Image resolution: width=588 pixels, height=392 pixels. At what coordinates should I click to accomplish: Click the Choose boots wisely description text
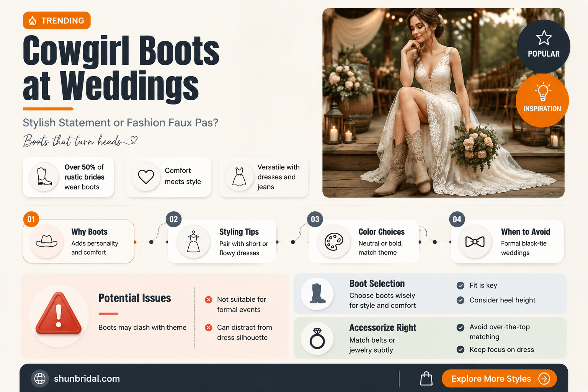382,301
